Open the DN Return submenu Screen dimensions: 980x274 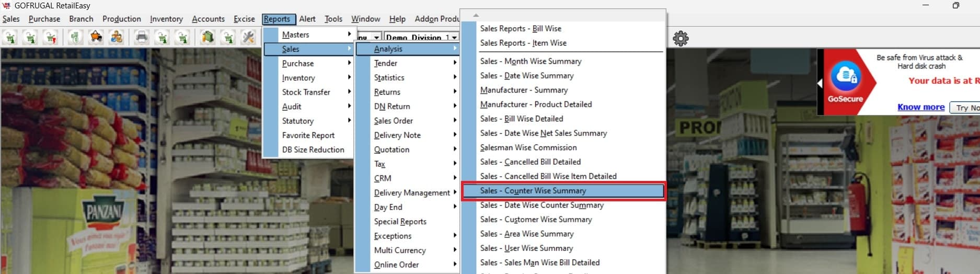[x=407, y=106]
